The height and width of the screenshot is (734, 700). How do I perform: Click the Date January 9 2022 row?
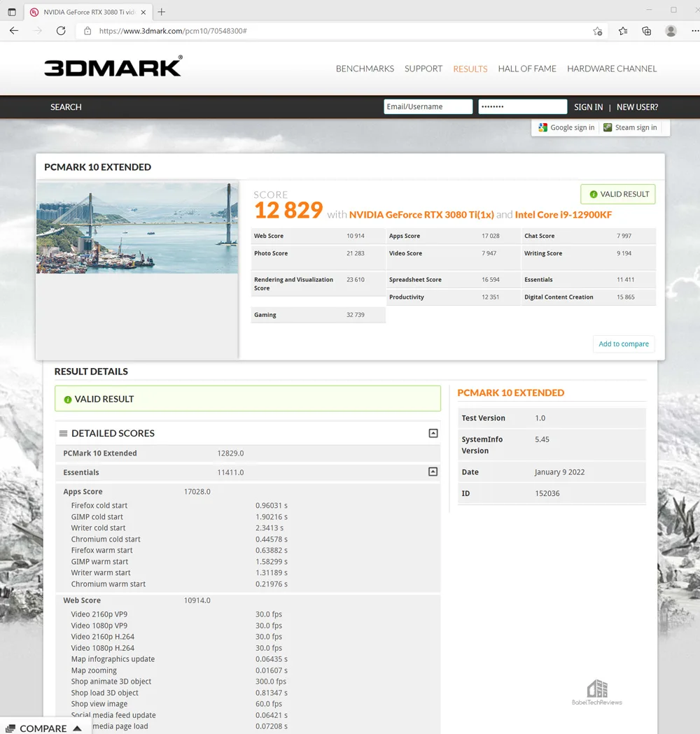(x=552, y=472)
